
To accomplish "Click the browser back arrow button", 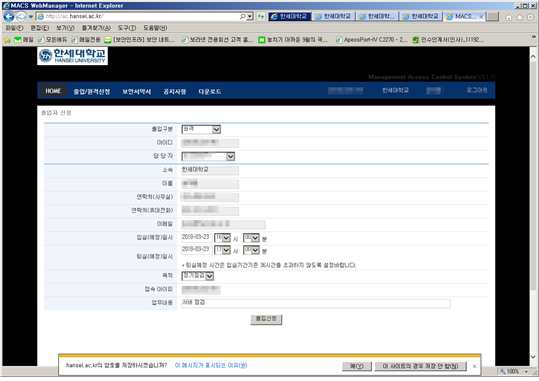I will (x=9, y=17).
